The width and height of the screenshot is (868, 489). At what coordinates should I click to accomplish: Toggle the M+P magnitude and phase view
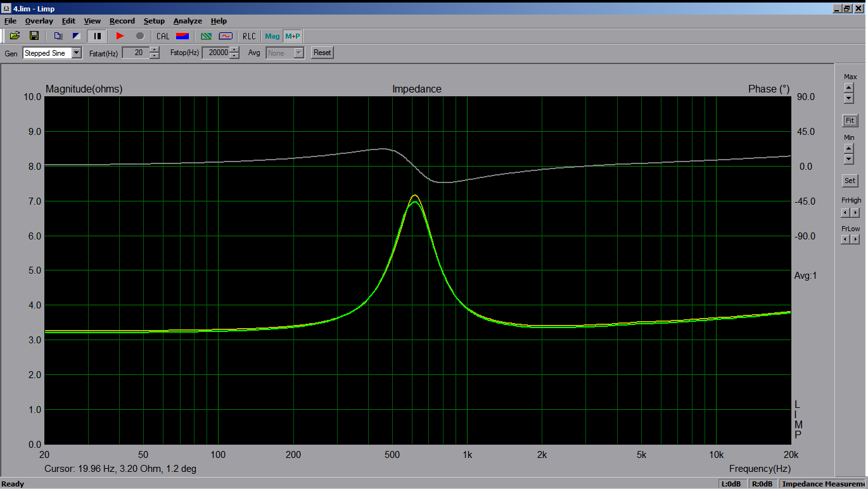click(x=293, y=36)
